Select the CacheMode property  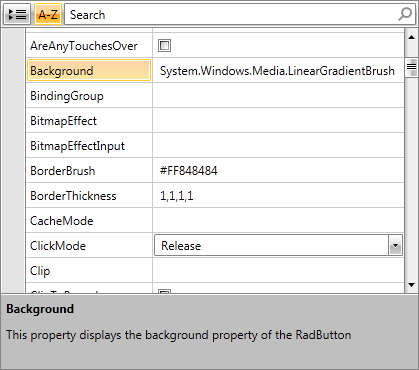point(62,221)
